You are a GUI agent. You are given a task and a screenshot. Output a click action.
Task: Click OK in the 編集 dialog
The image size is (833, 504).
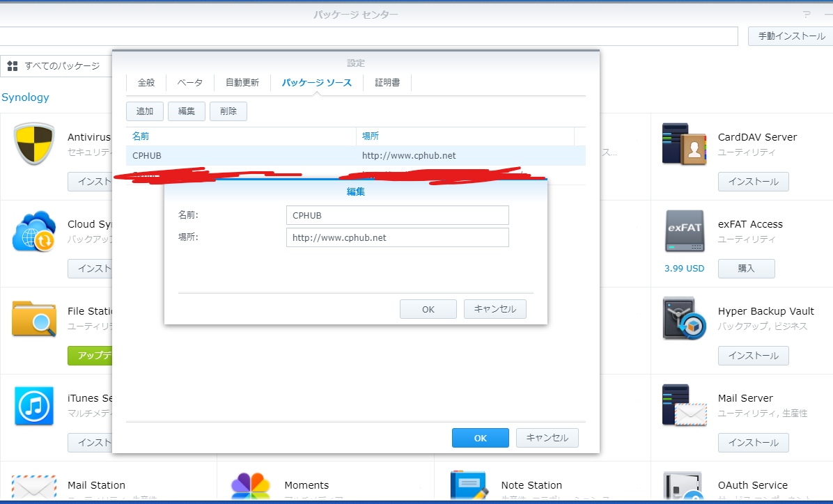428,309
